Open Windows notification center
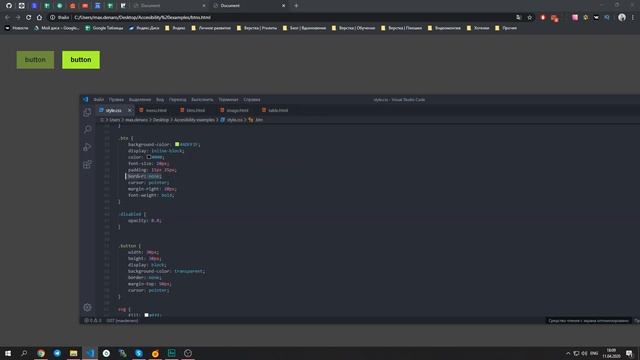The height and width of the screenshot is (360, 640). [x=629, y=353]
